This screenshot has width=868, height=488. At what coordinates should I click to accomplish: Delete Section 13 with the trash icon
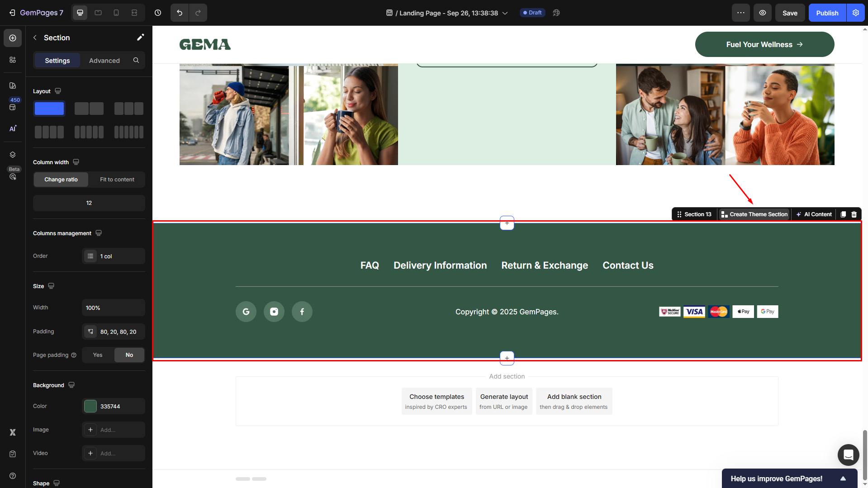point(854,214)
